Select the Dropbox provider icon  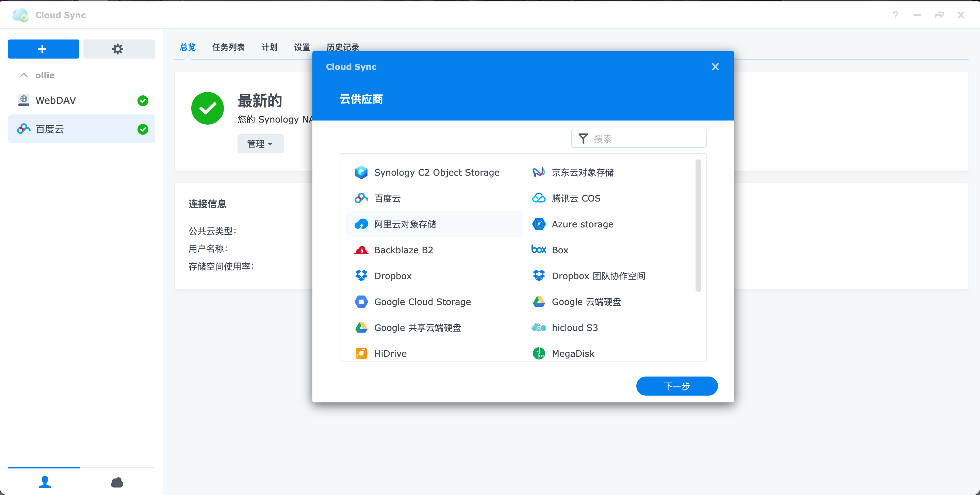[x=361, y=276]
